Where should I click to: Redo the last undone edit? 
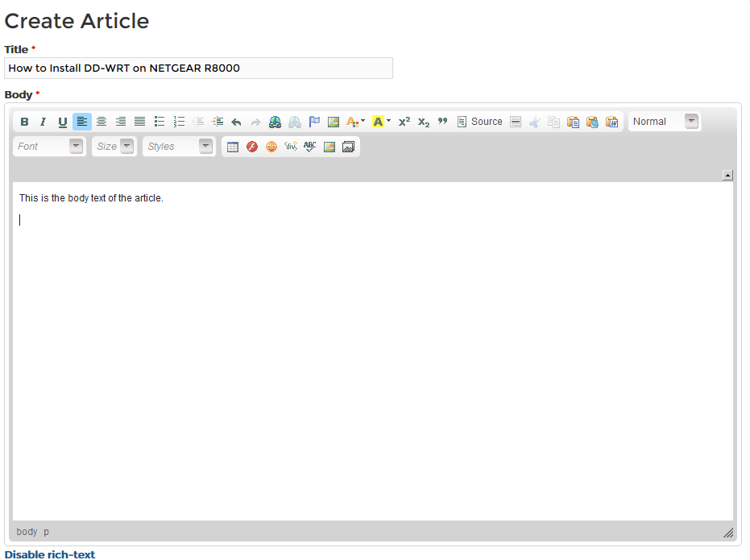(x=256, y=122)
